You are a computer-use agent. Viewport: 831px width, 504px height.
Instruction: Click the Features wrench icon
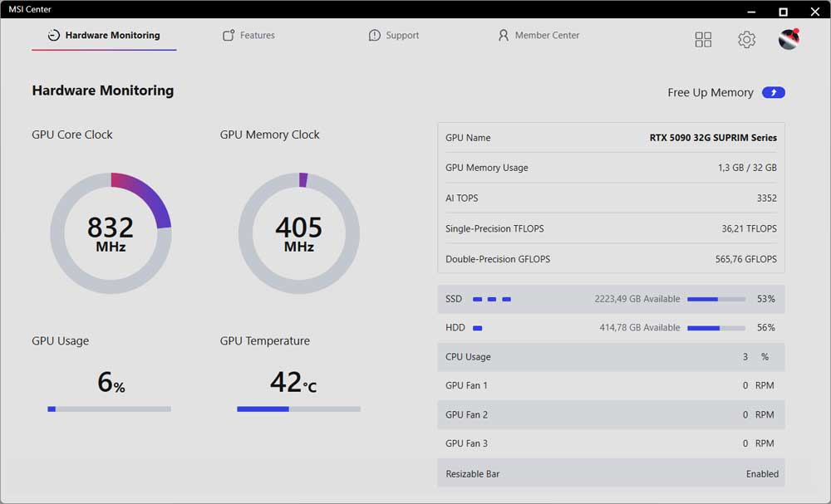[x=227, y=35]
